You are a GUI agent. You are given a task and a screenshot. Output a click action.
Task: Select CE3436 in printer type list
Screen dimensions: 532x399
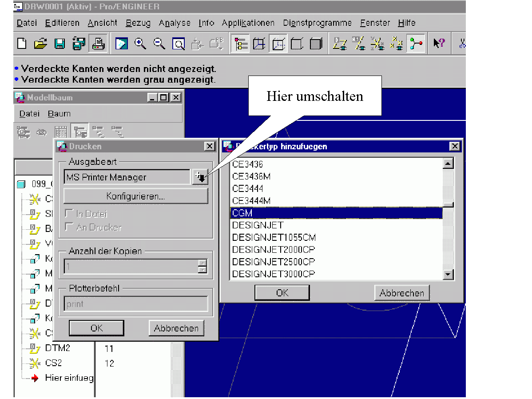click(x=336, y=164)
